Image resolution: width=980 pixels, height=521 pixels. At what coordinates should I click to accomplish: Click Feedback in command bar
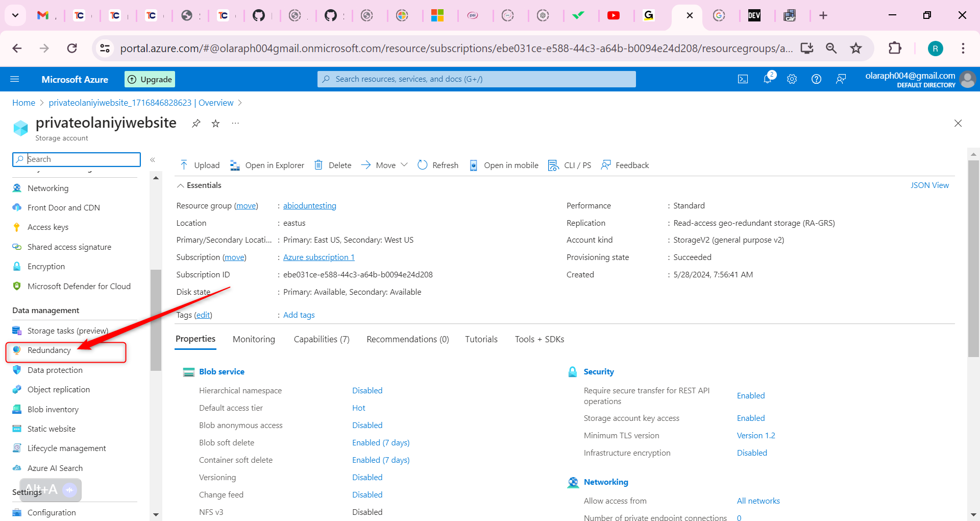(625, 165)
